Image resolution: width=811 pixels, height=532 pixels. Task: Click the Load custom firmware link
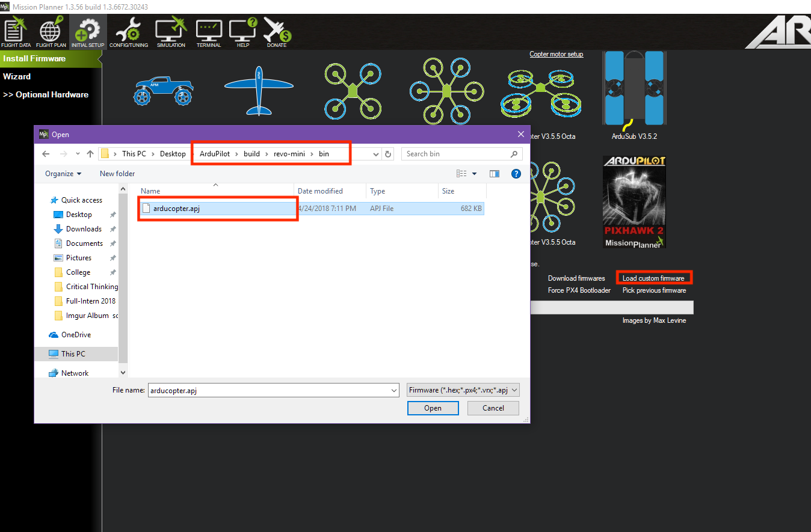coord(653,278)
